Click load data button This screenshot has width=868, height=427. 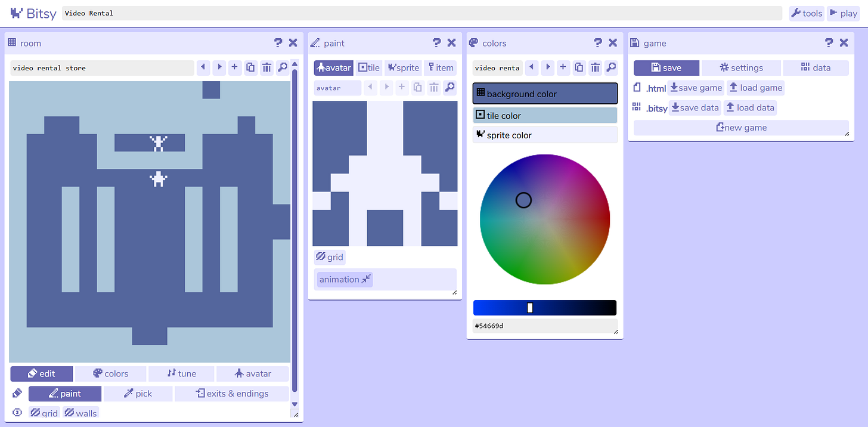pyautogui.click(x=750, y=108)
